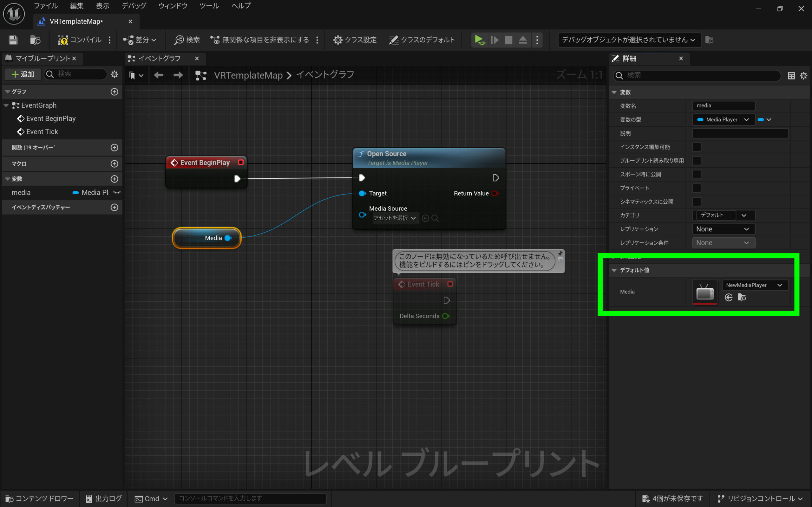Toggle the media variable eye visibility icon

pos(117,192)
